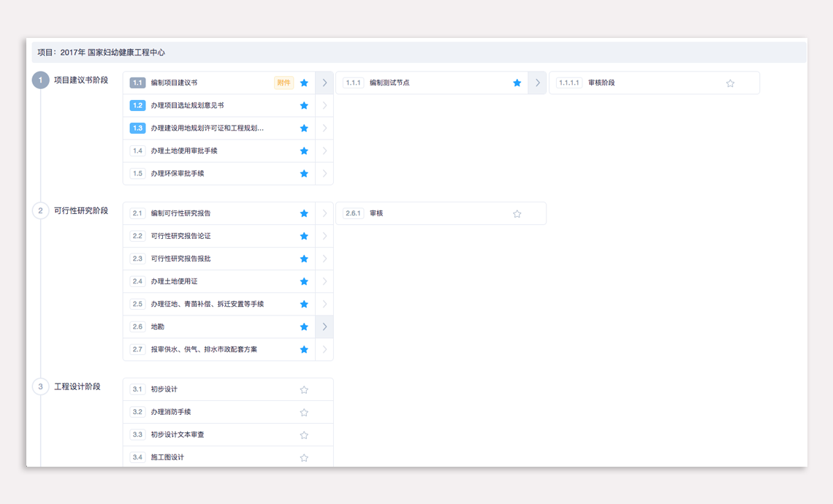The height and width of the screenshot is (504, 833).
Task: Star the 审核阶段 item 1.1.1.1
Action: coord(730,83)
